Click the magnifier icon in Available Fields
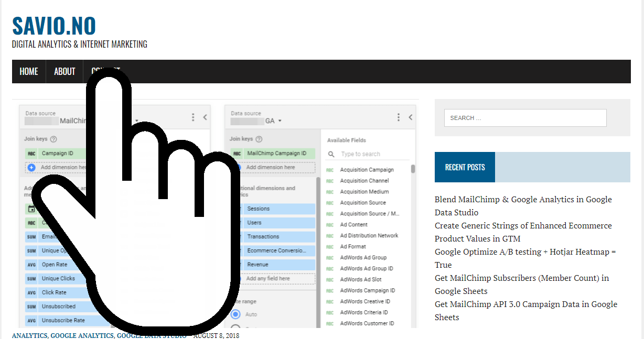Image resolution: width=644 pixels, height=339 pixels. [331, 154]
